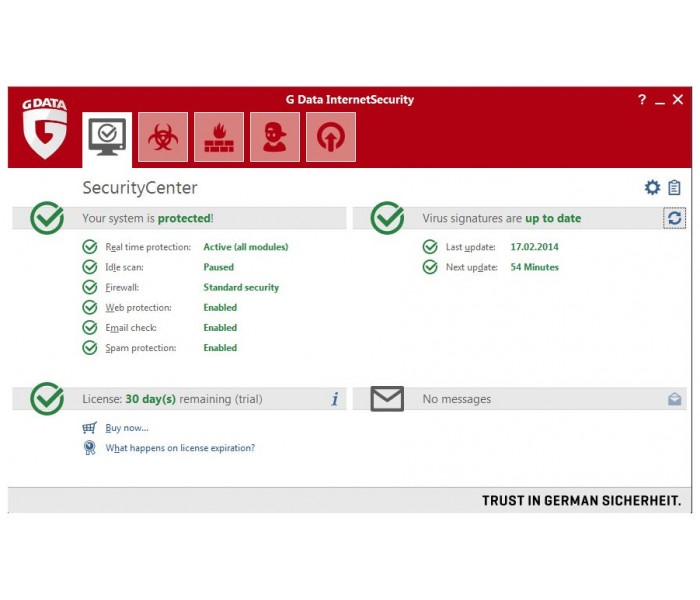Open the 'Firewall:' entry options
The image size is (700, 600).
coord(122,287)
